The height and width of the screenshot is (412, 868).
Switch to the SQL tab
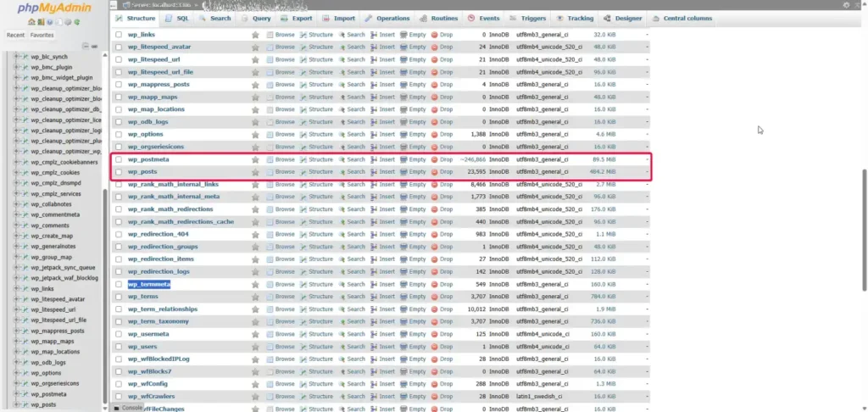(178, 18)
